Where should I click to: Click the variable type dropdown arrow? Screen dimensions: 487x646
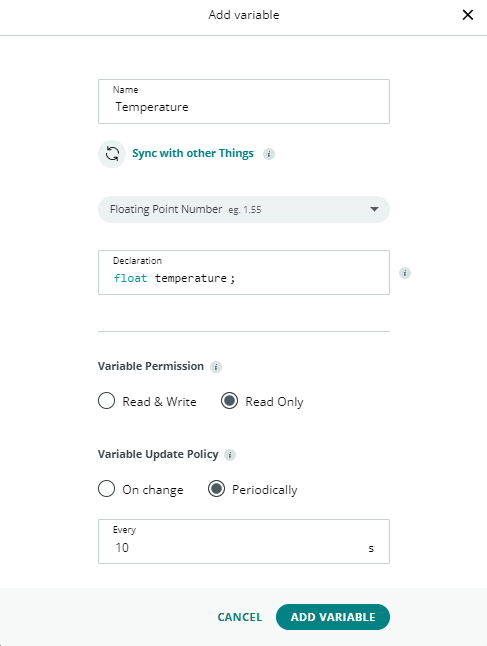point(374,209)
